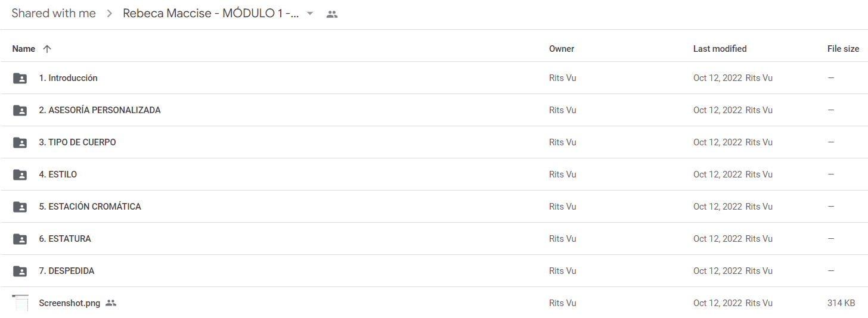
Task: Click the shared folder icon for 1. Introducción
Action: (x=20, y=78)
